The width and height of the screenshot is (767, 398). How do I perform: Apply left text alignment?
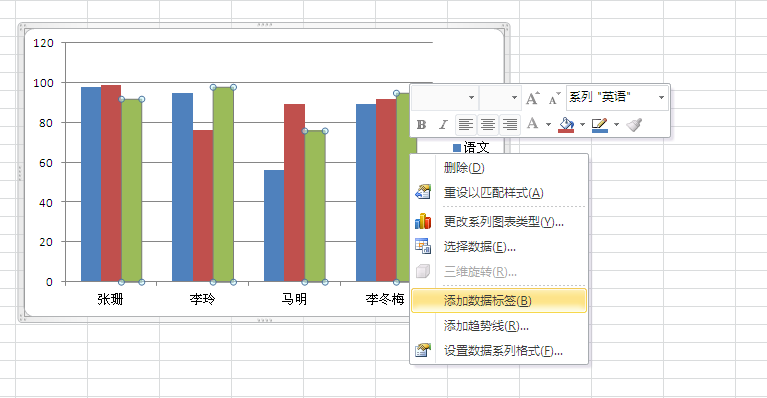(x=465, y=125)
